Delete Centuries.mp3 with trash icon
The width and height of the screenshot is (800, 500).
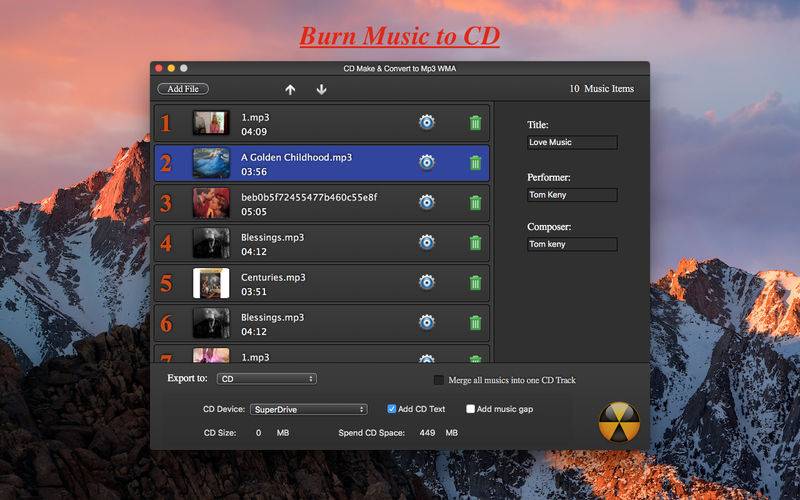point(475,283)
